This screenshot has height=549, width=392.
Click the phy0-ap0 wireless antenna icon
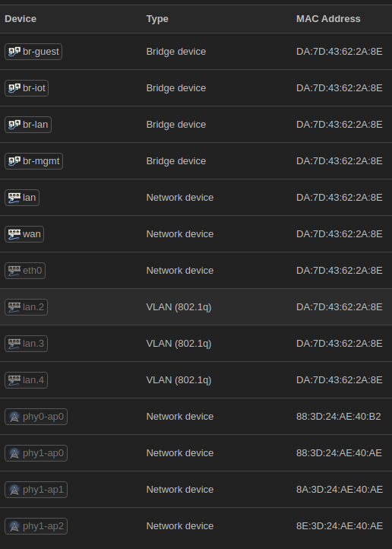(x=14, y=417)
